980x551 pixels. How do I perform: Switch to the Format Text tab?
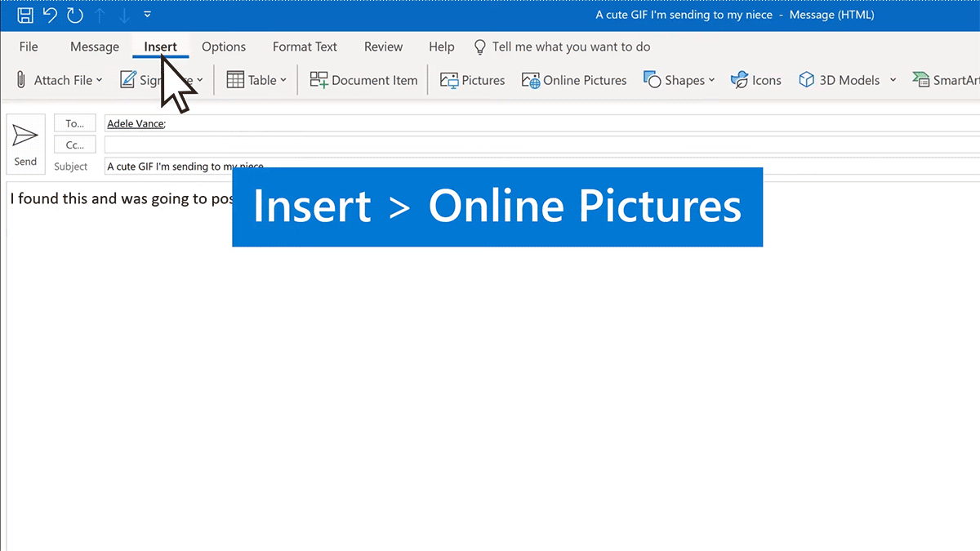pos(305,47)
